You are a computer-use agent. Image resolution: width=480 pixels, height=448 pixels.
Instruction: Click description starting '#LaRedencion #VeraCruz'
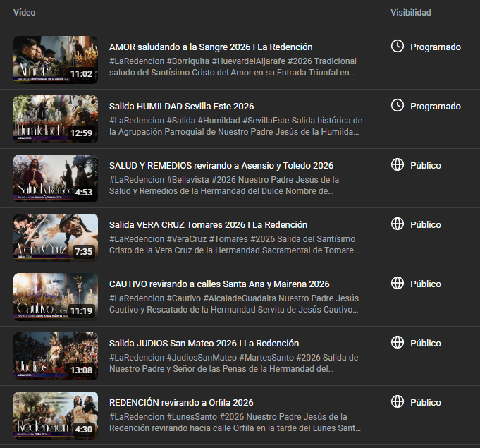tap(234, 245)
